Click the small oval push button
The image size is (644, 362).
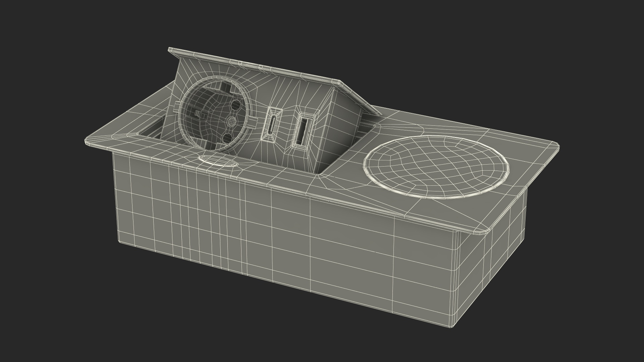coord(218,161)
